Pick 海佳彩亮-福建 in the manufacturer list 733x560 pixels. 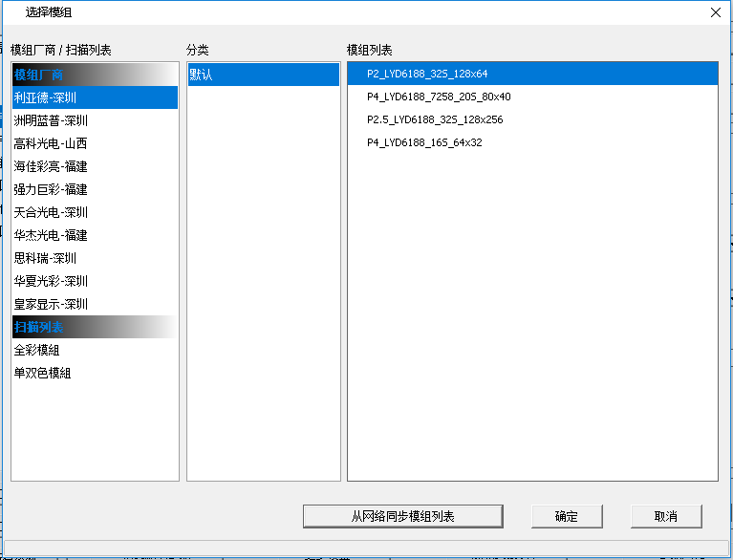click(51, 166)
